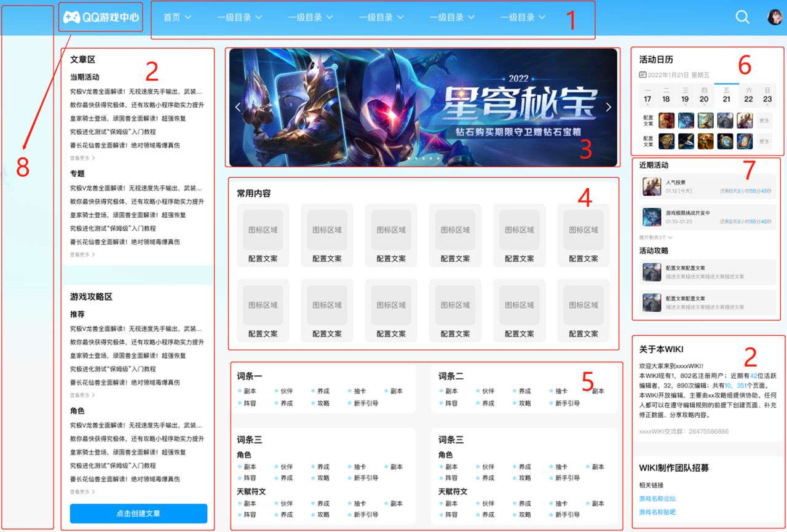Select day 19 in the activity calendar
787x532 pixels.
pyautogui.click(x=685, y=95)
